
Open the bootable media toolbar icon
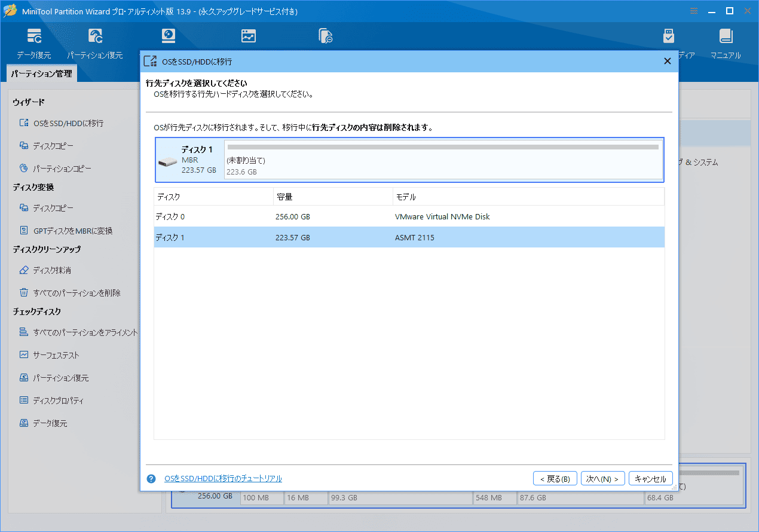pos(669,36)
